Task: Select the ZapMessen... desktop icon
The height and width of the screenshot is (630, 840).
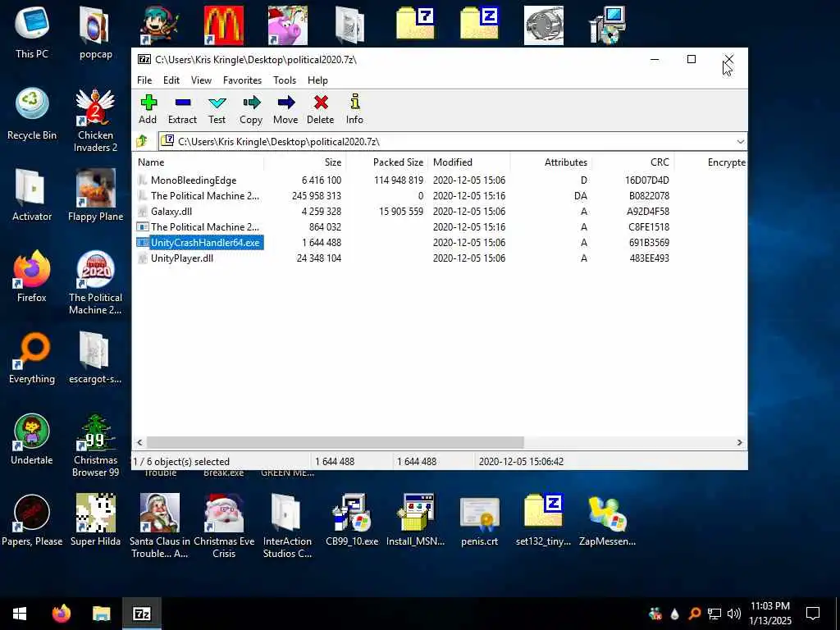Action: [x=607, y=519]
